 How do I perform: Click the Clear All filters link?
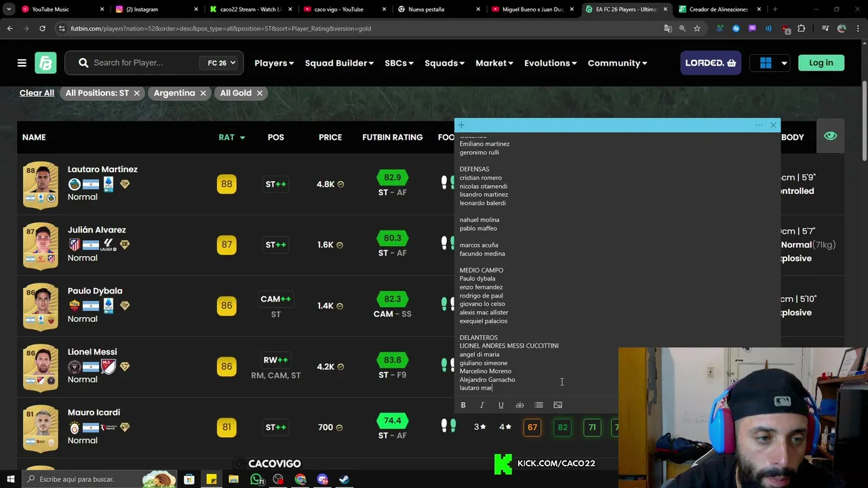37,93
